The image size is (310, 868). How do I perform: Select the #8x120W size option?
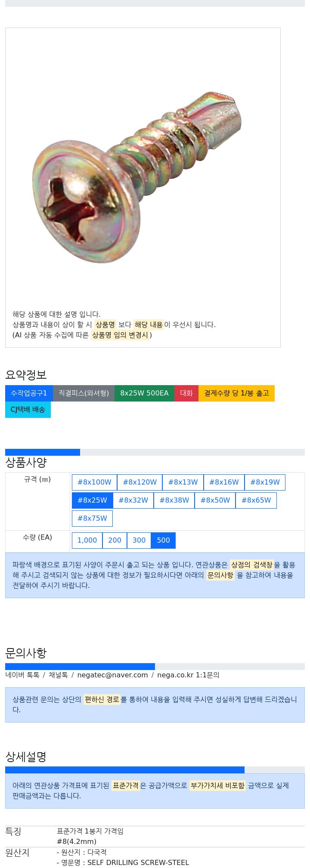pos(139,482)
